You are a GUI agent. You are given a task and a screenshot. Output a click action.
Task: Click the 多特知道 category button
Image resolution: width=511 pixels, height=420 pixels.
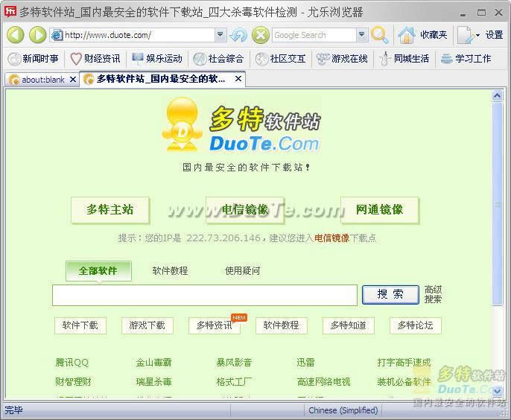coord(349,325)
